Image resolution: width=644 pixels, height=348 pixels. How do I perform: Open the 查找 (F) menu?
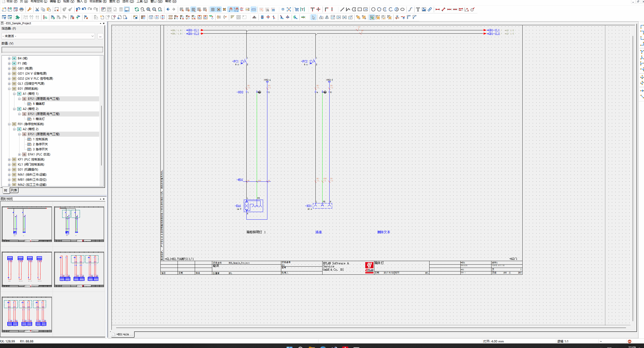114,1
